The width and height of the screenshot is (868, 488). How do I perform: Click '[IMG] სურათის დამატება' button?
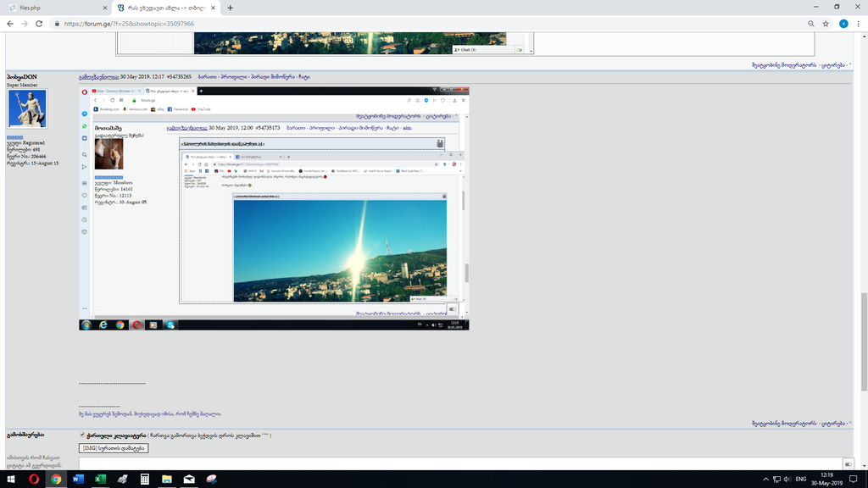pyautogui.click(x=114, y=448)
